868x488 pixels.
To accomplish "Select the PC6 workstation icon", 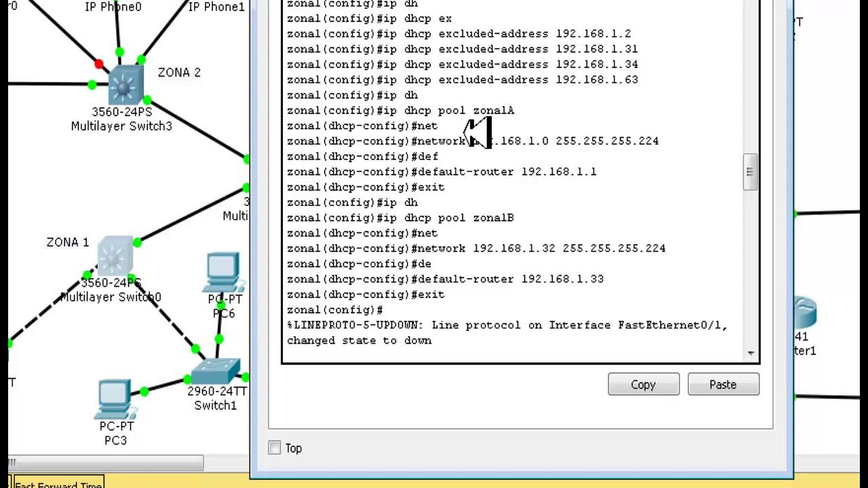I will pyautogui.click(x=222, y=271).
